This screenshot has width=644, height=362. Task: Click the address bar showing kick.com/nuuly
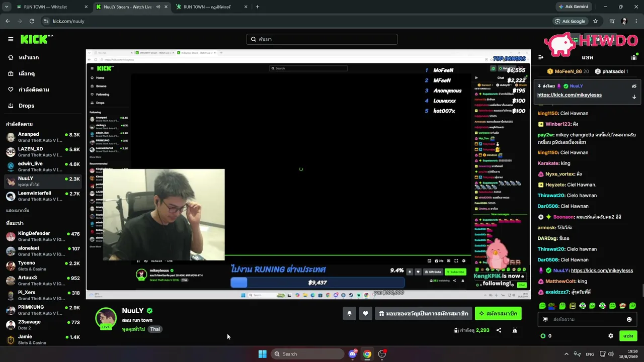297,21
